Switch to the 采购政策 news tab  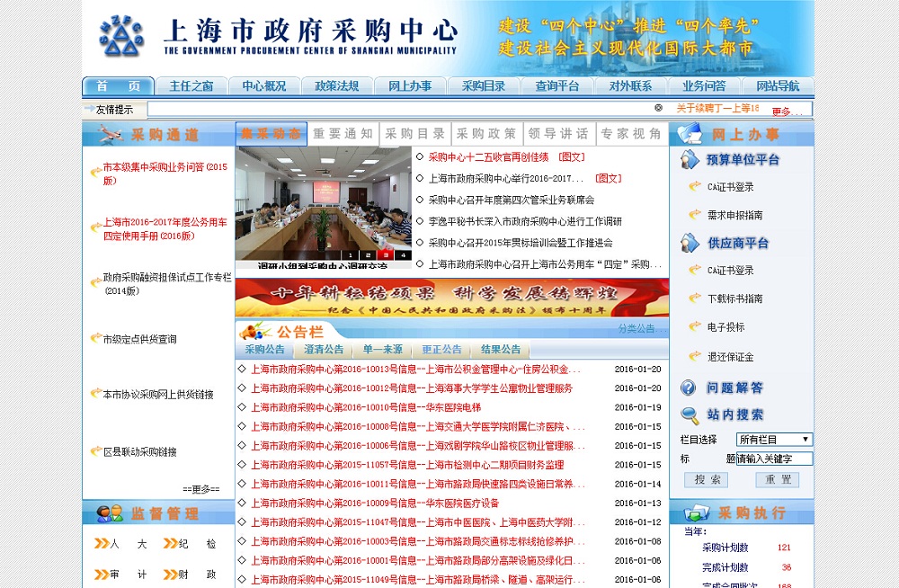pyautogui.click(x=486, y=134)
